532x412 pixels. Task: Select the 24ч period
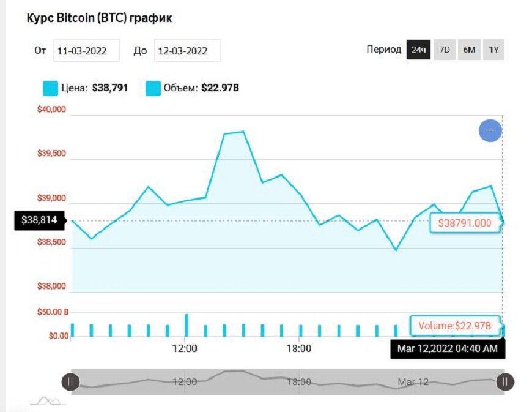(x=418, y=50)
